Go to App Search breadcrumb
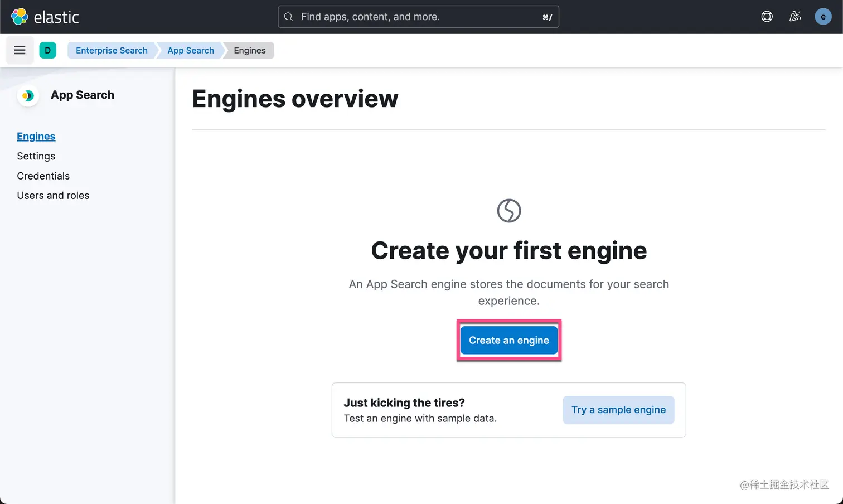The height and width of the screenshot is (504, 843). [x=191, y=50]
